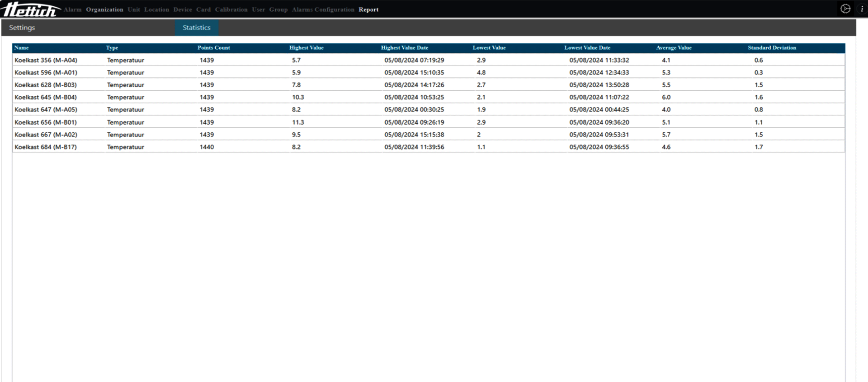The width and height of the screenshot is (868, 382).
Task: Click the Points Count column header
Action: click(213, 48)
